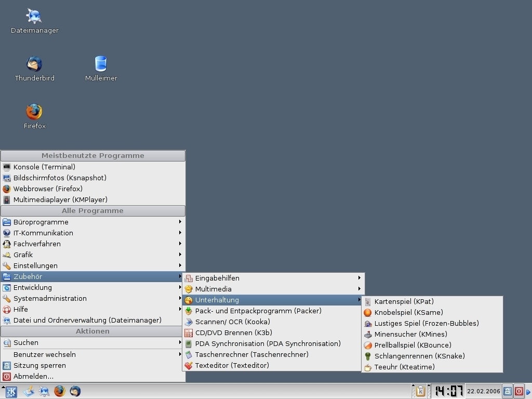532x399 pixels.
Task: Expand the Multimedia submenu under Zubehör
Action: coord(273,289)
